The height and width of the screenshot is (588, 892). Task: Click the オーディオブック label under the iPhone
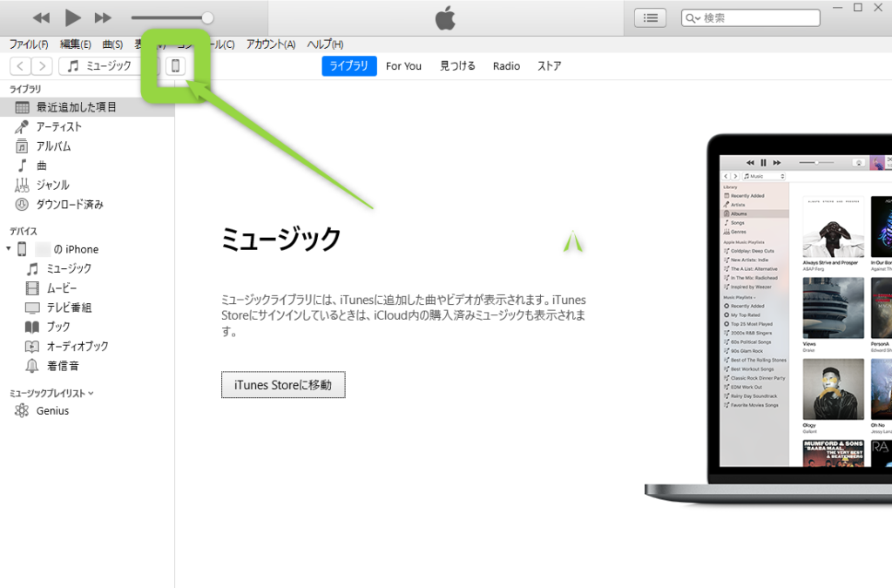click(78, 347)
